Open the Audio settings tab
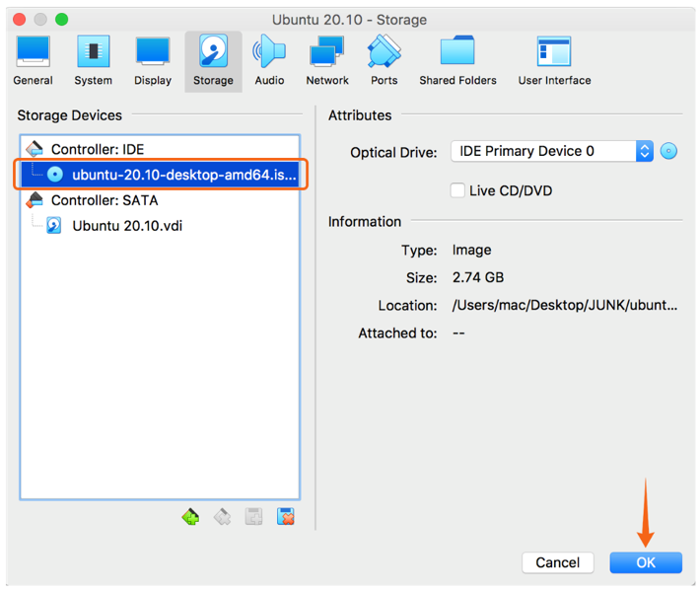700x592 pixels. [x=269, y=61]
